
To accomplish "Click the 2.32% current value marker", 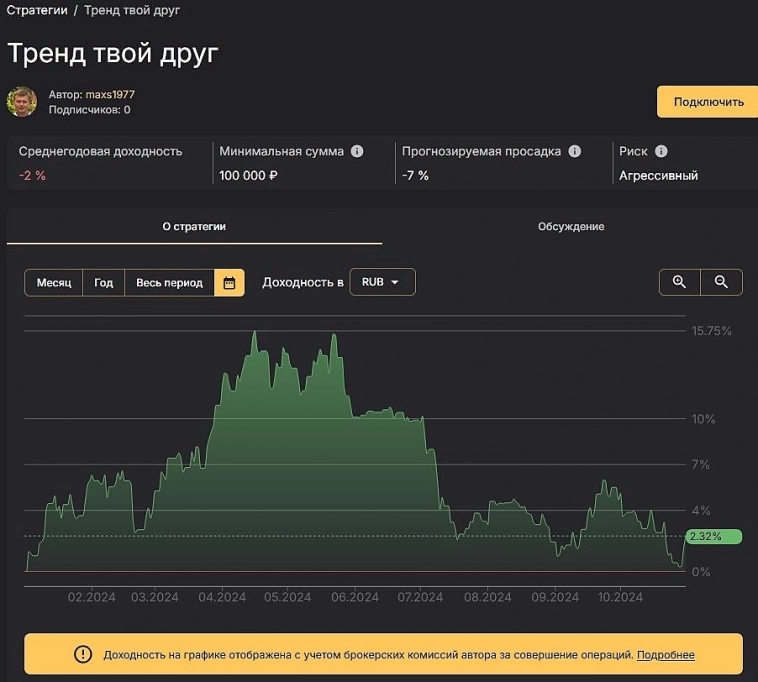I will [714, 537].
